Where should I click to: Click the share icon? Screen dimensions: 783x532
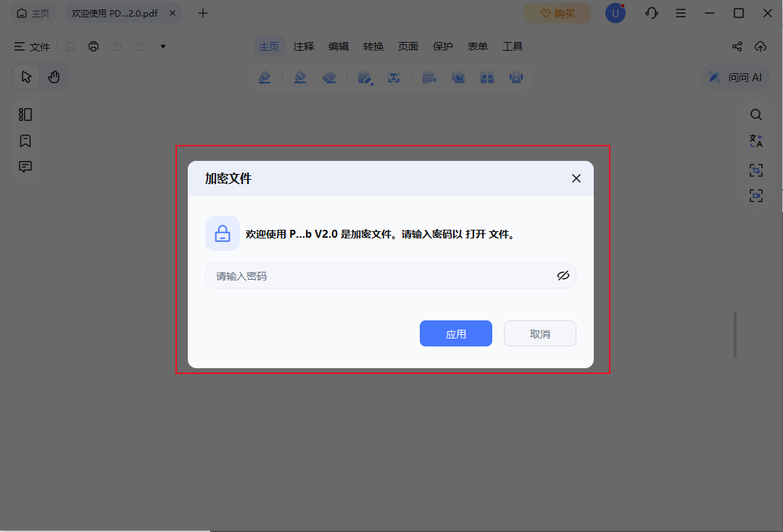(x=737, y=46)
